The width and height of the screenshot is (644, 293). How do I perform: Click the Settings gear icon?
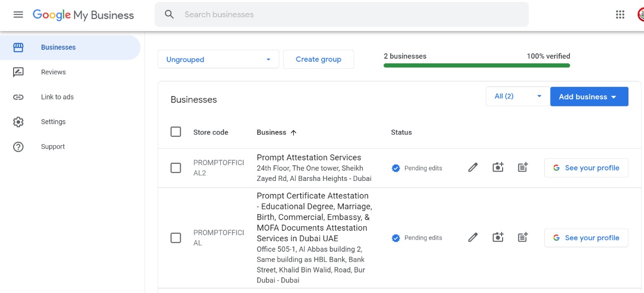point(18,122)
